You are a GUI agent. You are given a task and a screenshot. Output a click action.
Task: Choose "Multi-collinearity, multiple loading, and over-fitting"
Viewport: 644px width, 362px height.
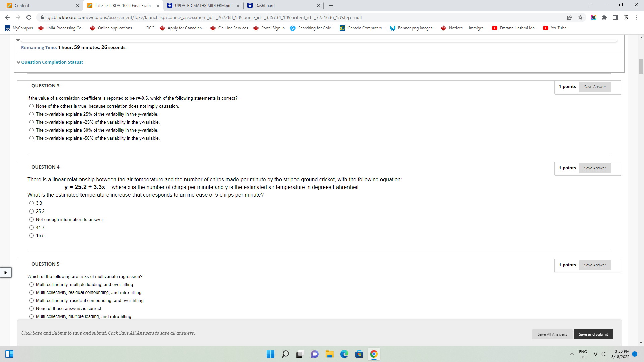click(31, 284)
